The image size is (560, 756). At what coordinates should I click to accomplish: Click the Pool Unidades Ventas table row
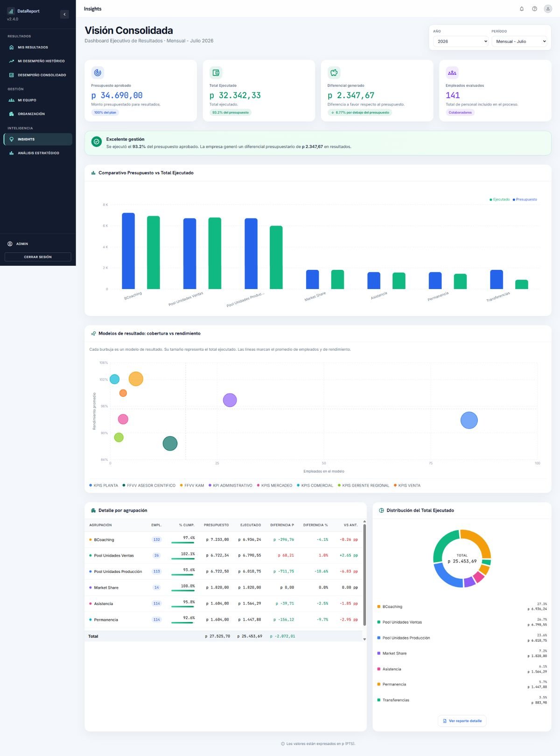coord(223,556)
